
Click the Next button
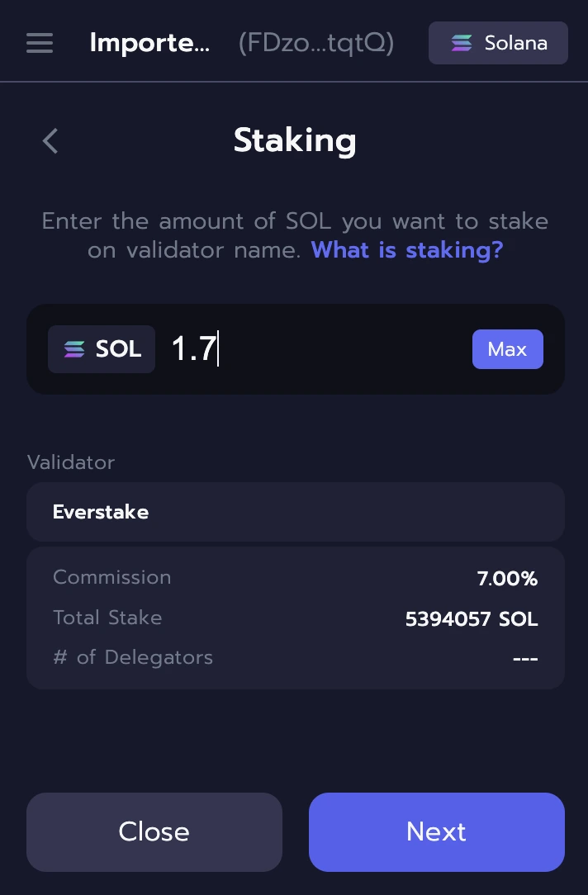tap(436, 832)
